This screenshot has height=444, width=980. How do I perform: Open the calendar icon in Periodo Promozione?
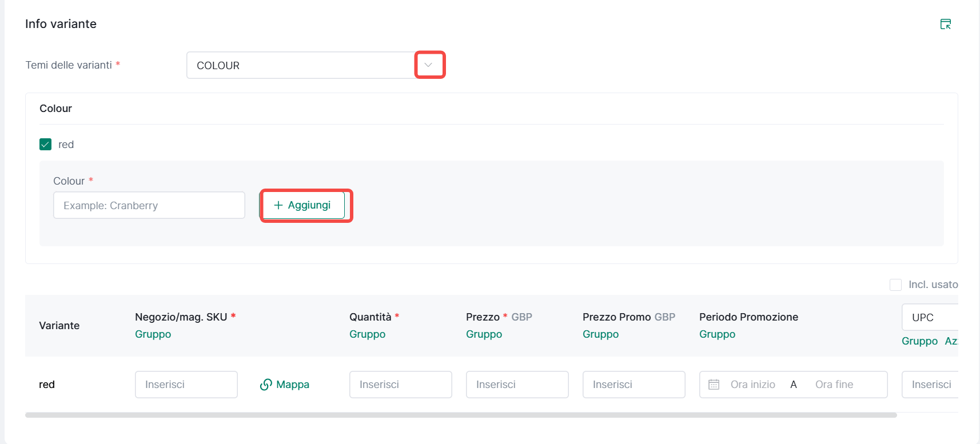tap(714, 385)
